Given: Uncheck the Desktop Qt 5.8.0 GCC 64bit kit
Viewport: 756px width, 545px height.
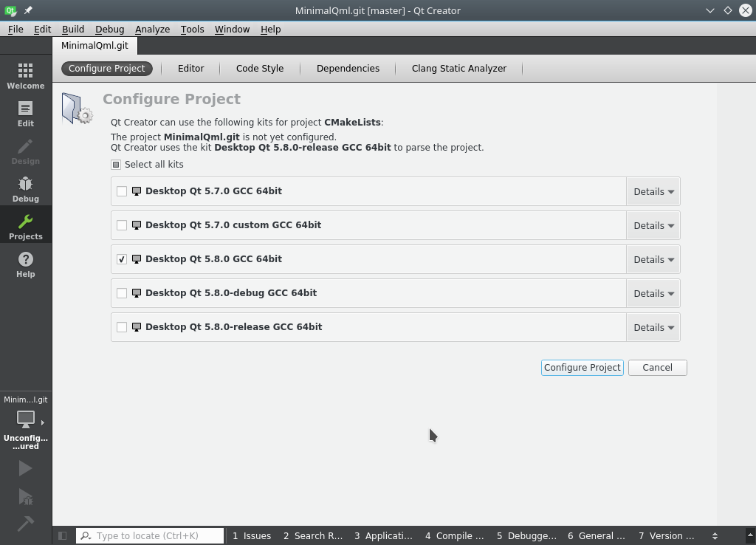Looking at the screenshot, I should (122, 259).
